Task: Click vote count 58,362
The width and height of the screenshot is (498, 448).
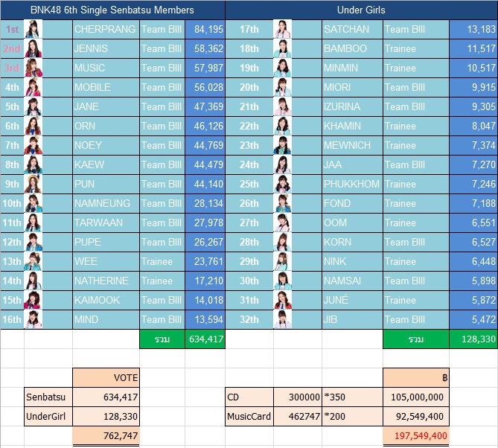Action: [x=205, y=48]
